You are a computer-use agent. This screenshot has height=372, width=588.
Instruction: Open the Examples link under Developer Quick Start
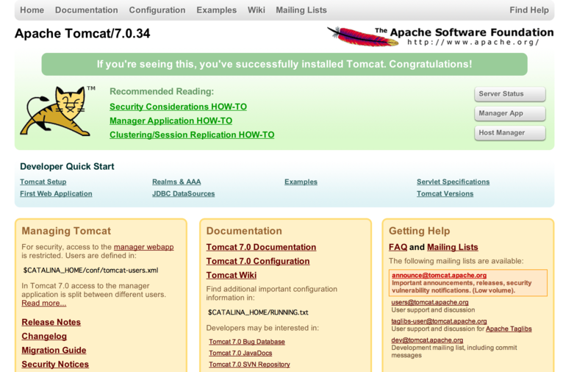(301, 182)
